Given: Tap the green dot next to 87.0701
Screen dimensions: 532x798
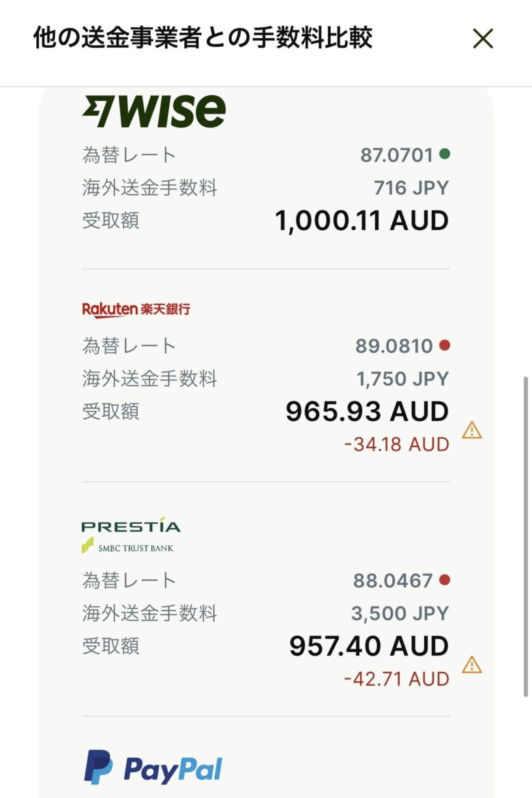Looking at the screenshot, I should click(445, 153).
